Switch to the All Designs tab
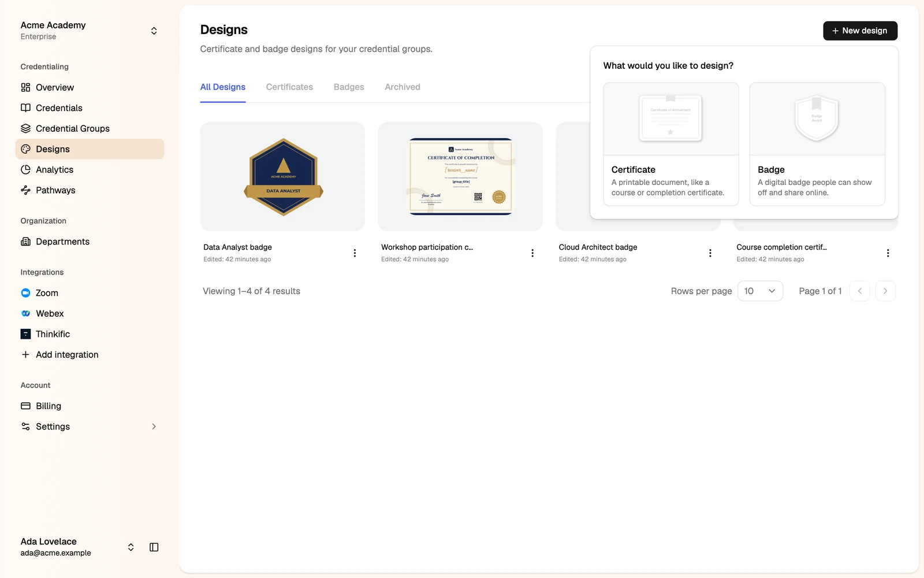This screenshot has height=578, width=924. [x=223, y=87]
